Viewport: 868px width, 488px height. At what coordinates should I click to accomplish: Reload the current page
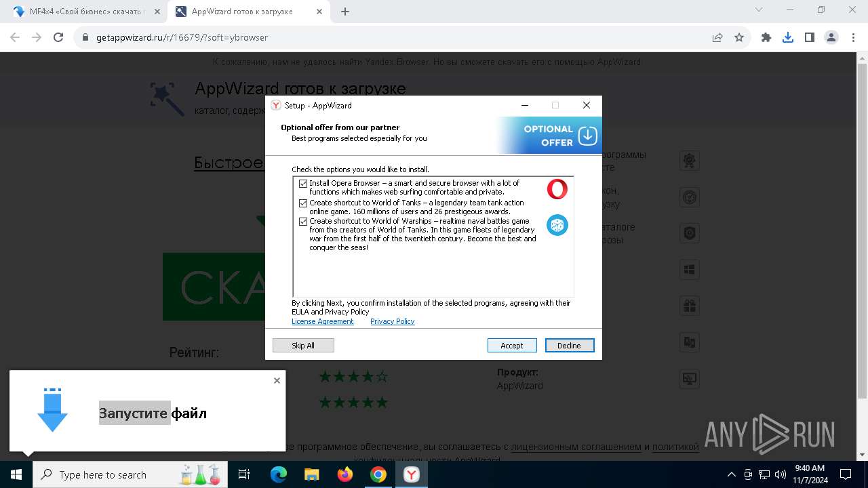coord(58,37)
